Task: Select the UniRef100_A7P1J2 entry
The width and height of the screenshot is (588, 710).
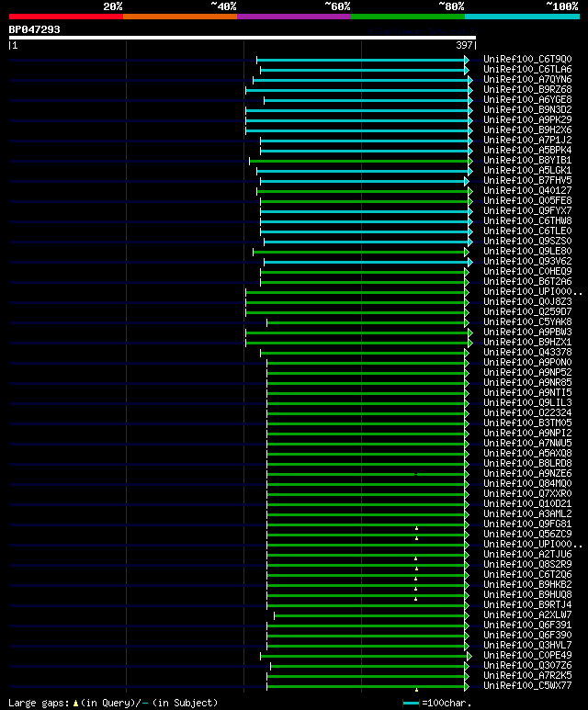Action: pos(527,140)
